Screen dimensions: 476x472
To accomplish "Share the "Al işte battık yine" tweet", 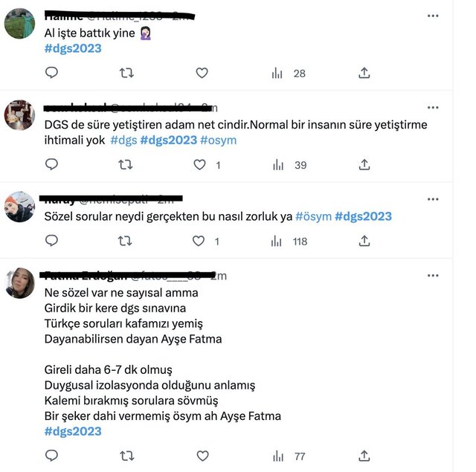I will (x=364, y=73).
